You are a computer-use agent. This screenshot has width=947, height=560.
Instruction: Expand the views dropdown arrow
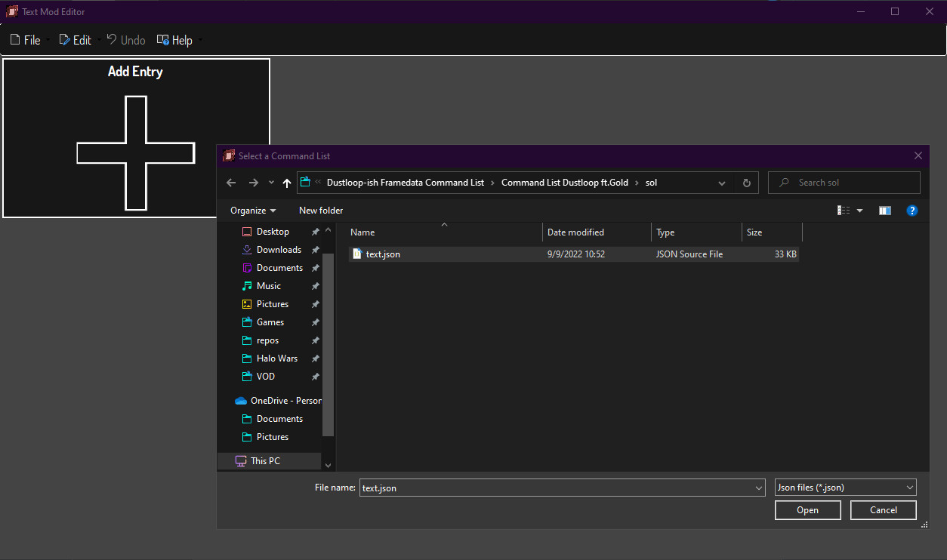pos(859,211)
